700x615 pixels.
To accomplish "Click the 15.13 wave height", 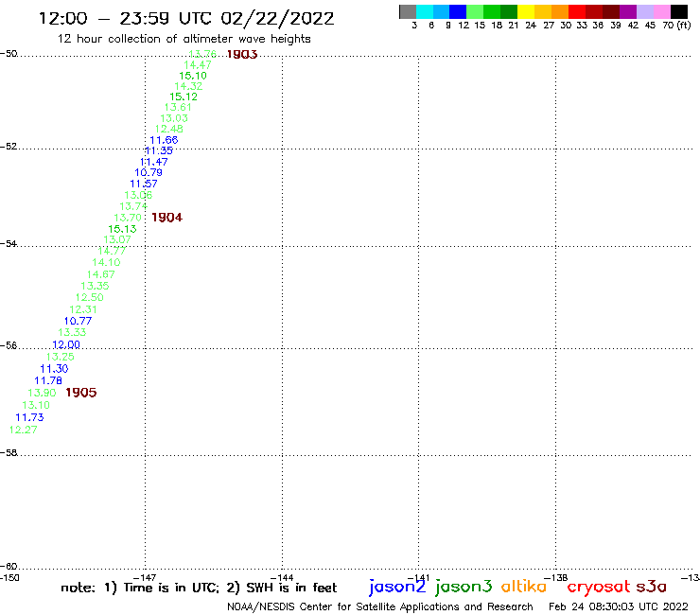I will click(x=122, y=229).
